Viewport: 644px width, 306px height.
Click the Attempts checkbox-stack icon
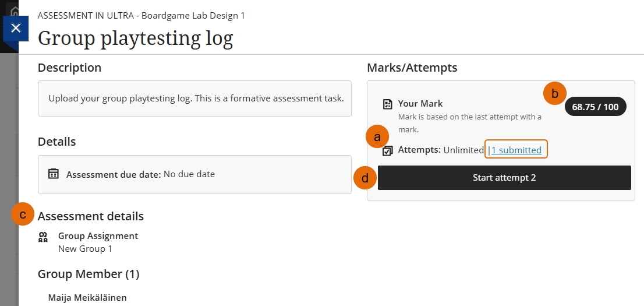(387, 151)
